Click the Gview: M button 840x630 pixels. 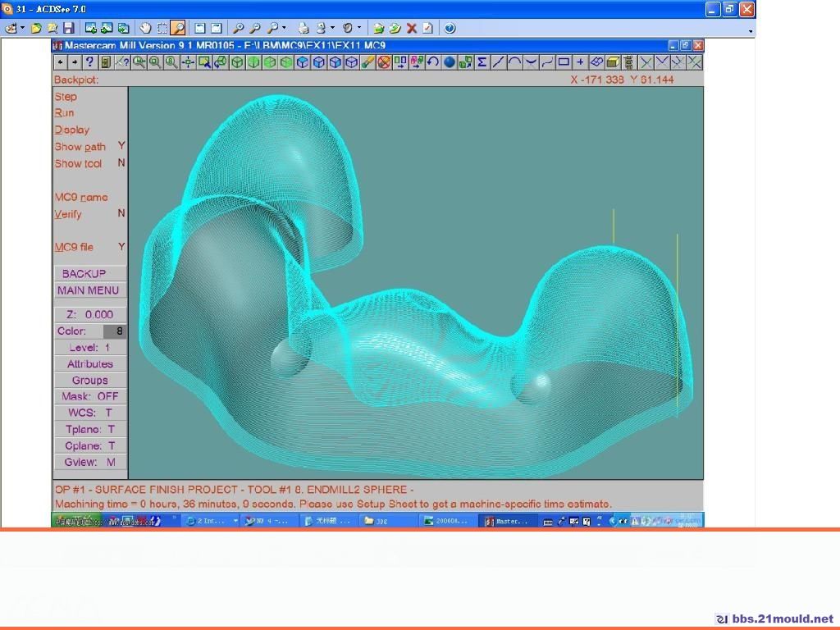tap(90, 462)
